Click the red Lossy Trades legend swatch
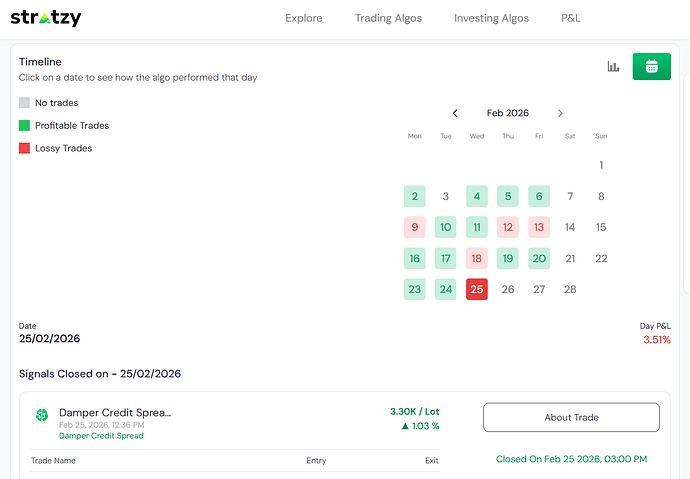This screenshot has height=479, width=690. pos(25,149)
